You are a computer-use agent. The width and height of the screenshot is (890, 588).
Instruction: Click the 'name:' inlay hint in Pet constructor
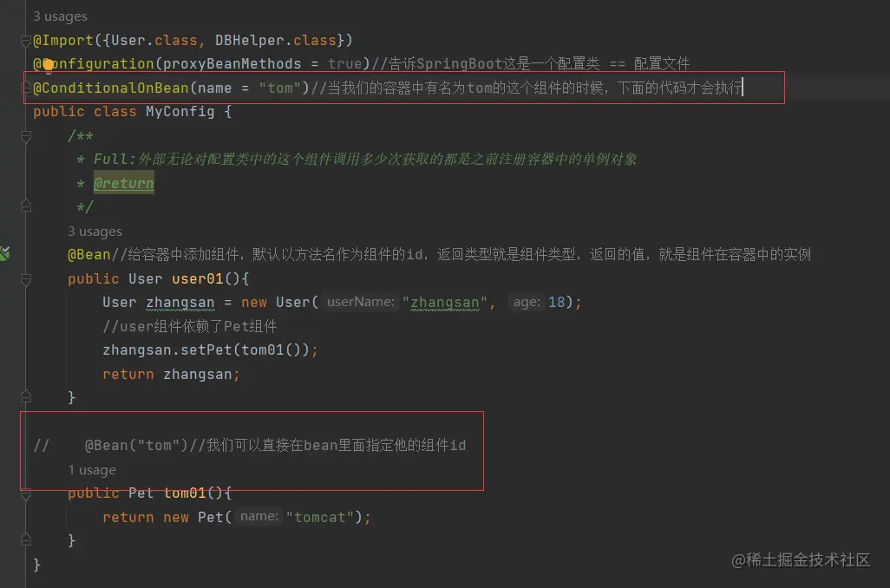(258, 517)
